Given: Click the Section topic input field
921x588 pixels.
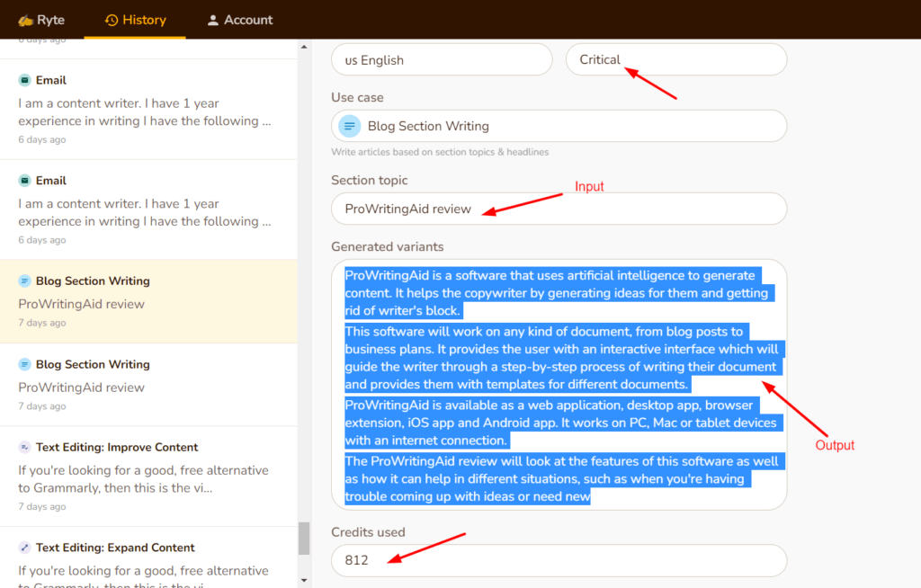Looking at the screenshot, I should 559,209.
